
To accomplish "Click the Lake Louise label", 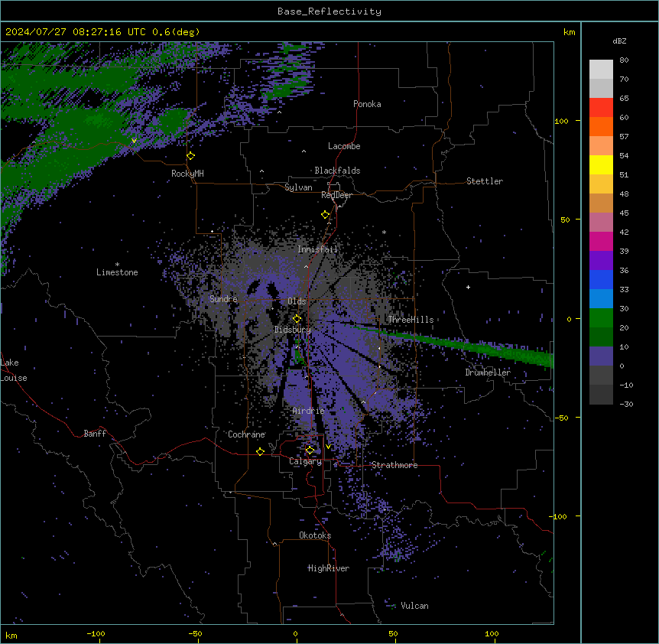I will (14, 370).
